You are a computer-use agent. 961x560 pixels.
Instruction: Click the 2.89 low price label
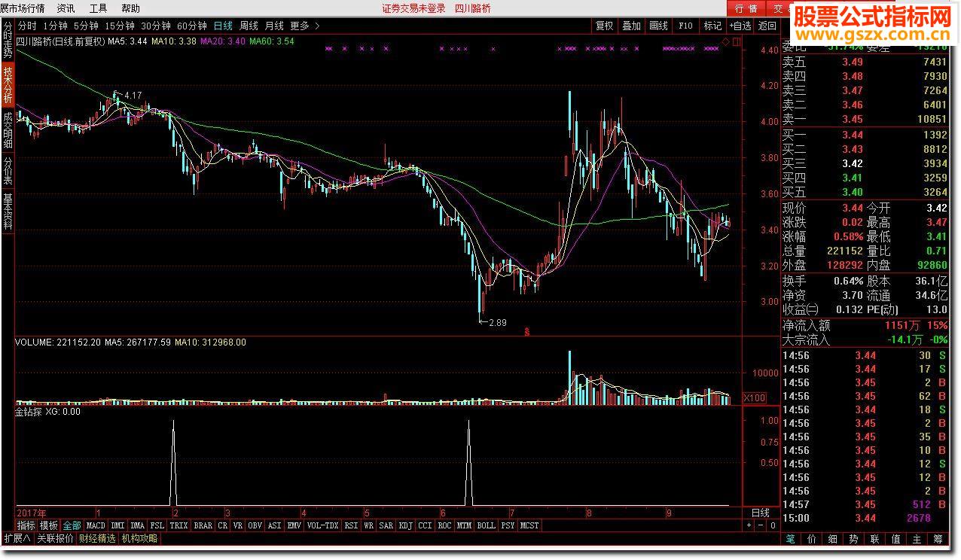pos(497,322)
